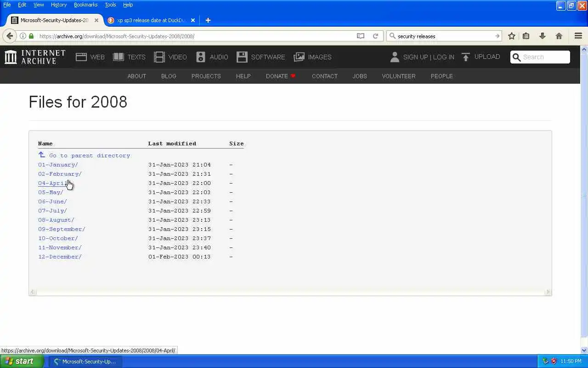The image size is (588, 368).
Task: Open the AUDIO section icon
Action: (201, 57)
